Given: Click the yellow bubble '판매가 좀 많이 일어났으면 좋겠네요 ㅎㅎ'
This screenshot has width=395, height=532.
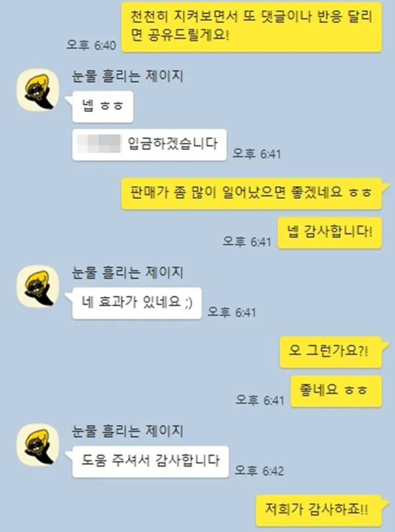Looking at the screenshot, I should (x=251, y=194).
